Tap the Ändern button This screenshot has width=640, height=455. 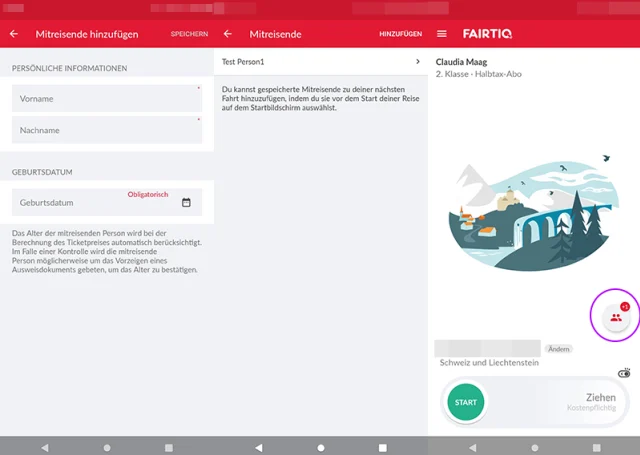pyautogui.click(x=559, y=349)
